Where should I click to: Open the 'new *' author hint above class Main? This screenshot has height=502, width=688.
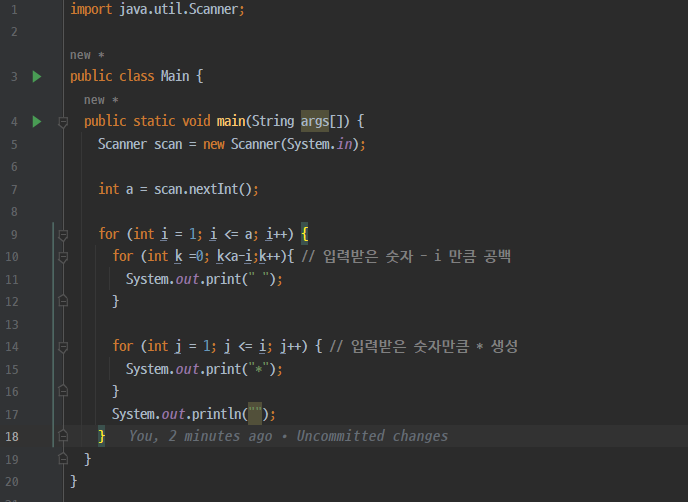[x=87, y=55]
